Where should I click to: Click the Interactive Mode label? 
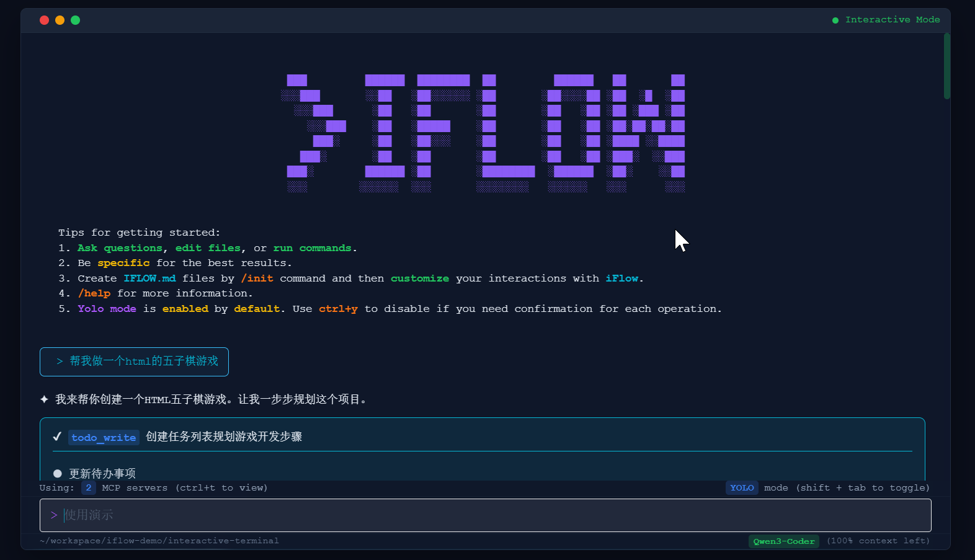[893, 20]
